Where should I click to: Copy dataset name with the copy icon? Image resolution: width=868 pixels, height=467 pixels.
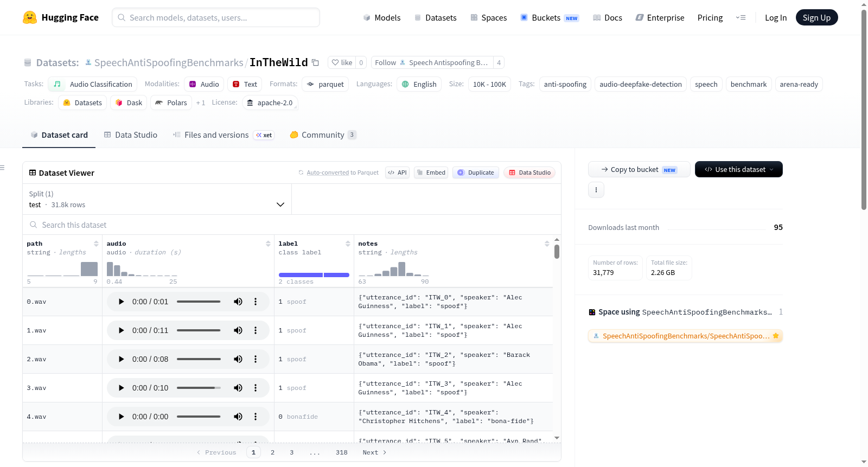315,62
